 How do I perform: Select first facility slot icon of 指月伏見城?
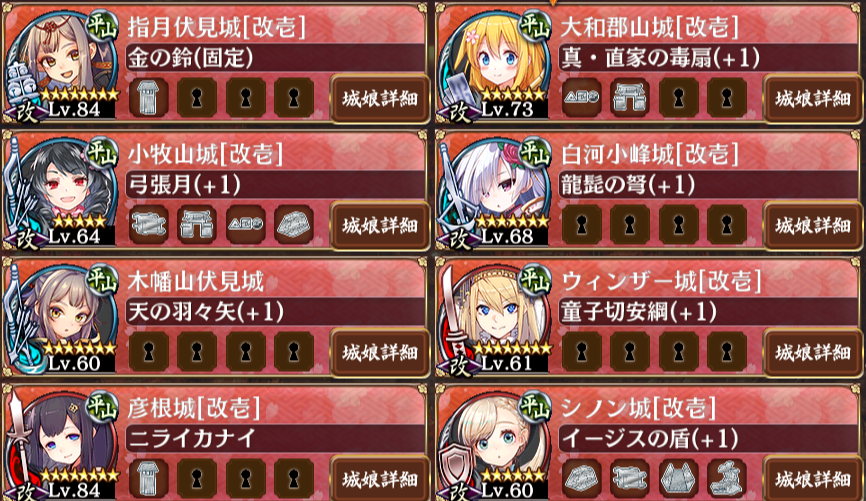(x=149, y=98)
